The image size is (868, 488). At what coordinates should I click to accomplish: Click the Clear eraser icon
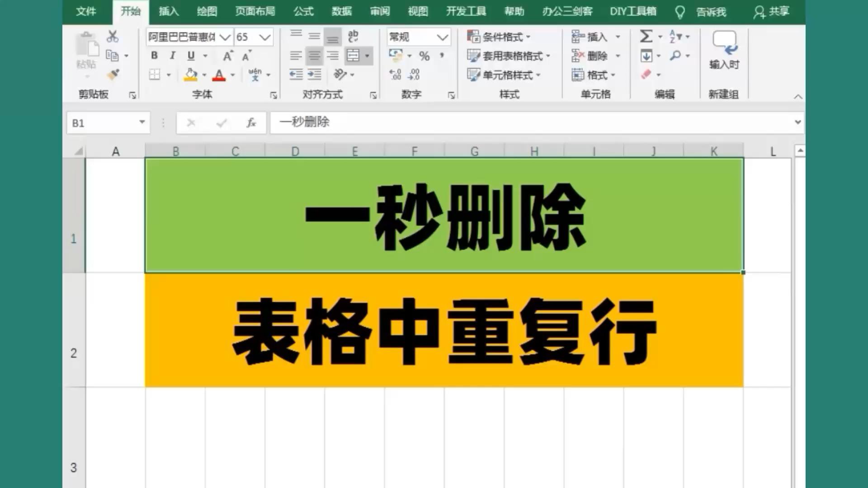[646, 74]
